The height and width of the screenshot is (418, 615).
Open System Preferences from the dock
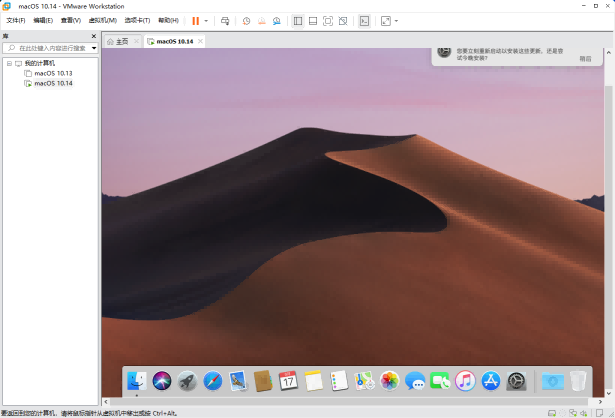516,381
